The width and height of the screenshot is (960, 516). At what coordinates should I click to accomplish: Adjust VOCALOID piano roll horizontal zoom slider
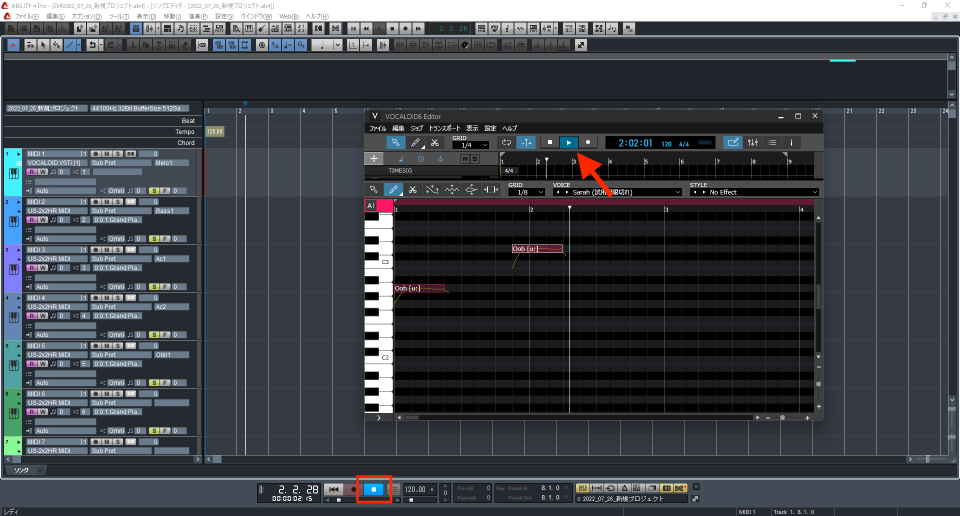tap(782, 417)
